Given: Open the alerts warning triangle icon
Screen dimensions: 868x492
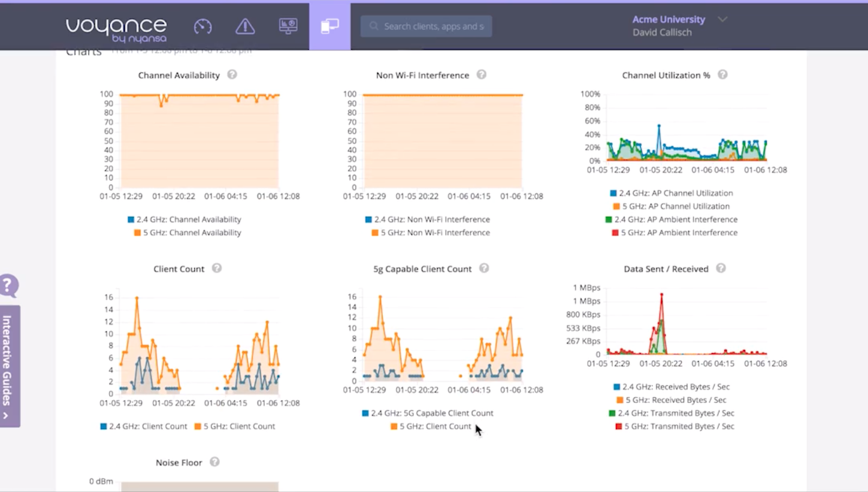Looking at the screenshot, I should (245, 26).
